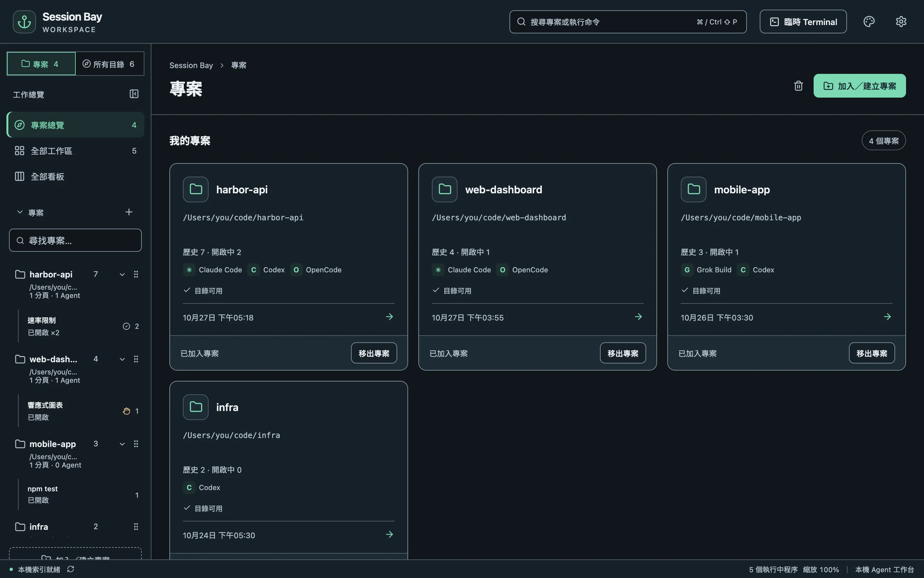Image resolution: width=924 pixels, height=578 pixels.
Task: Click the trash icon near 加入/建立專案
Action: tap(798, 86)
